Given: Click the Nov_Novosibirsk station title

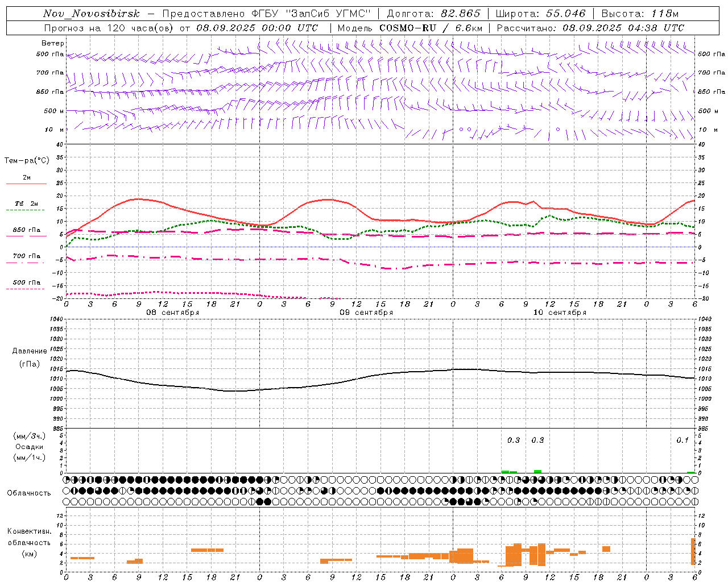Looking at the screenshot, I should click(x=91, y=14).
